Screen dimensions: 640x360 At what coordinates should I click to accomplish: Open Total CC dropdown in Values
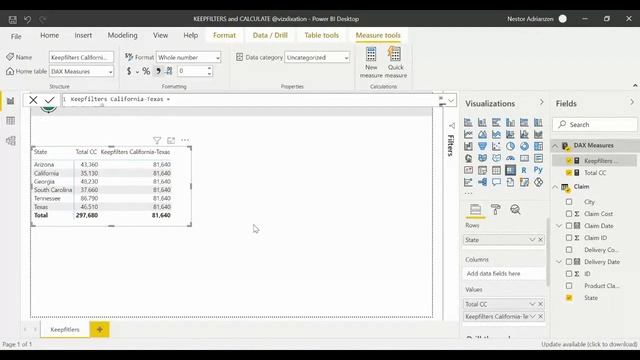click(532, 304)
